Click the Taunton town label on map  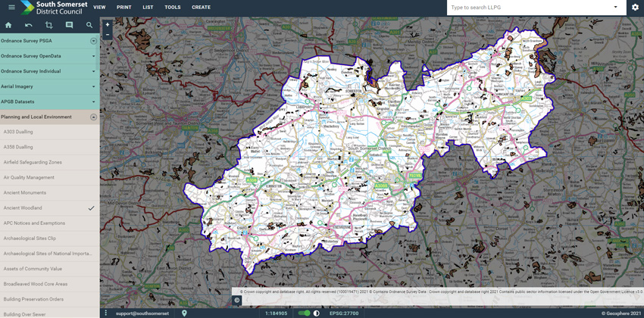point(190,128)
